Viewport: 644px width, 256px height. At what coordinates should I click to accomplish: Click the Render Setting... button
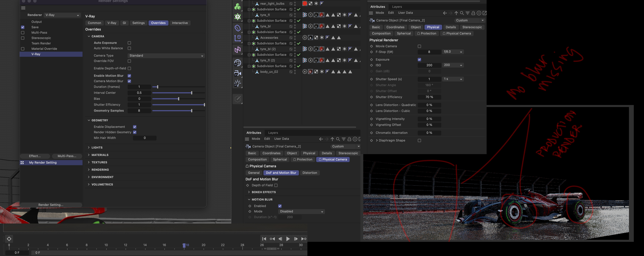click(51, 205)
